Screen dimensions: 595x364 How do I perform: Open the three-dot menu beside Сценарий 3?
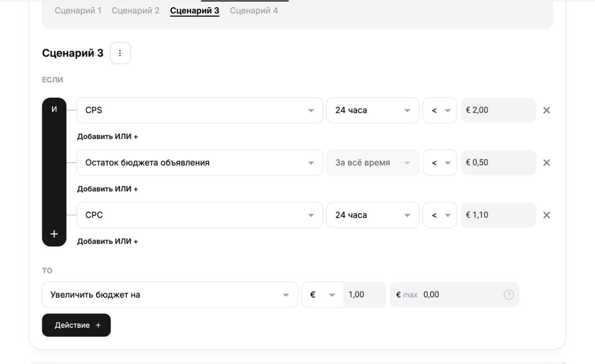(x=120, y=53)
